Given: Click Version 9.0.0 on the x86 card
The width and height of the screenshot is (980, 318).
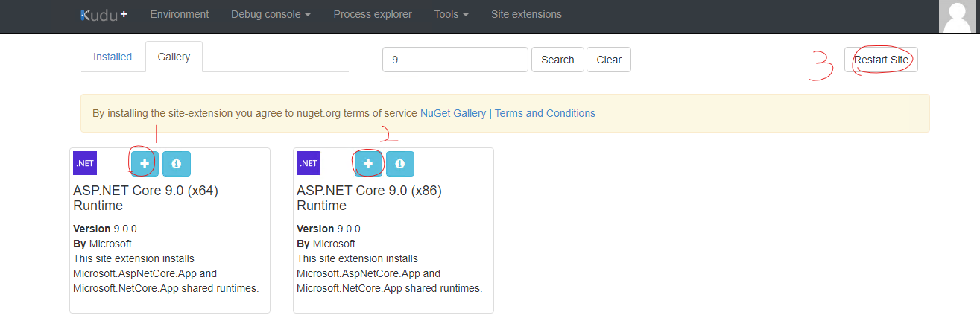Looking at the screenshot, I should click(x=329, y=229).
